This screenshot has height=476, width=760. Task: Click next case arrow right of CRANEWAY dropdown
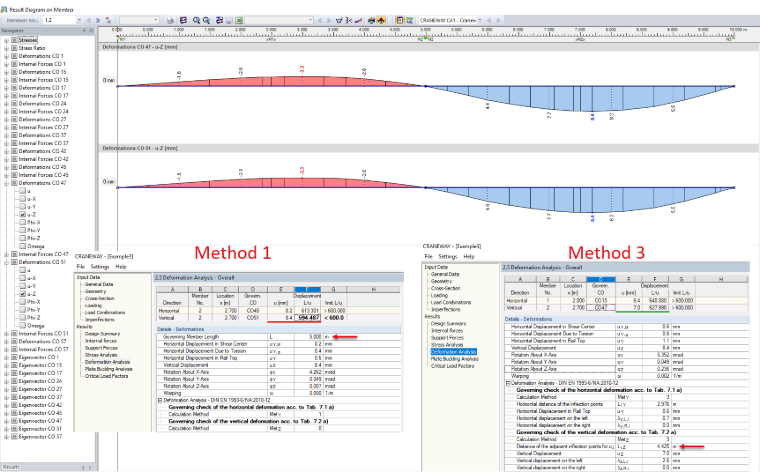pos(499,20)
